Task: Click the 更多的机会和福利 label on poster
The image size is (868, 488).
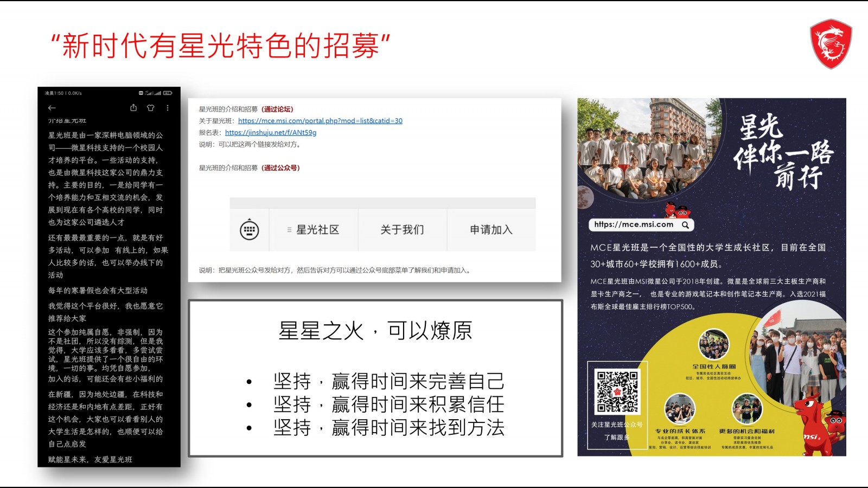Action: (x=747, y=432)
